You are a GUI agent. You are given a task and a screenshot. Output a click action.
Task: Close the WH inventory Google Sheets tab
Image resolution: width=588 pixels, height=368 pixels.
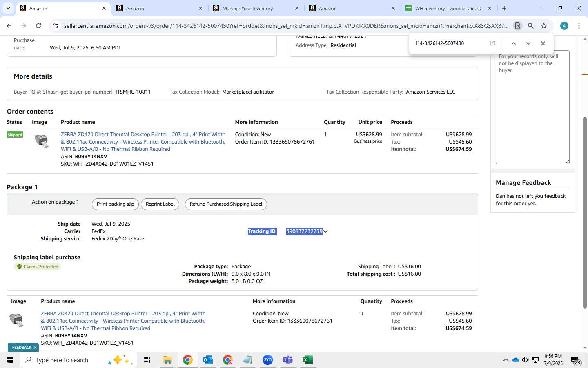click(x=490, y=8)
